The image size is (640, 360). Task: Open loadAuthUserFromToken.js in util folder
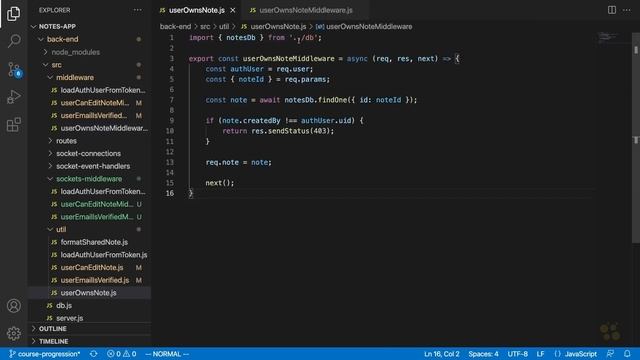tap(104, 255)
